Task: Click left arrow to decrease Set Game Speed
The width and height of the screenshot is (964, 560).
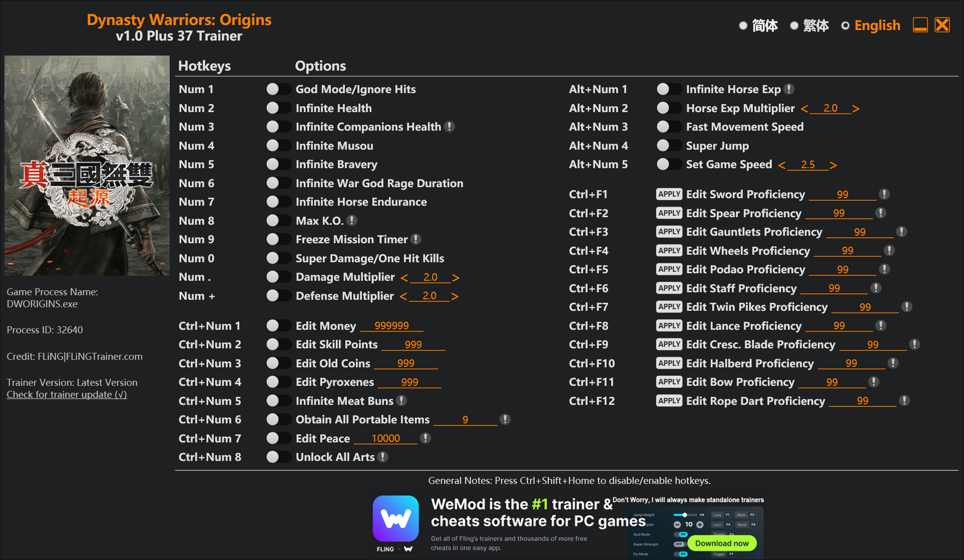Action: 782,164
